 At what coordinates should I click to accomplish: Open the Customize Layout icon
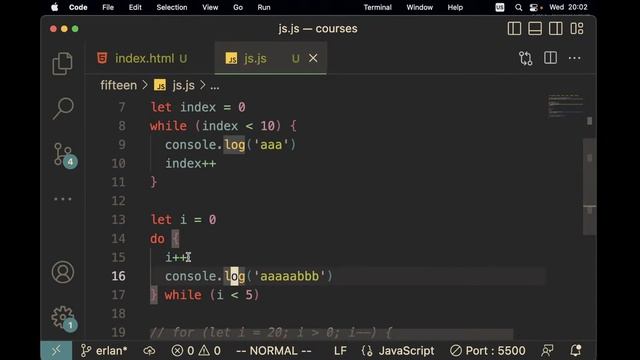pos(577,29)
